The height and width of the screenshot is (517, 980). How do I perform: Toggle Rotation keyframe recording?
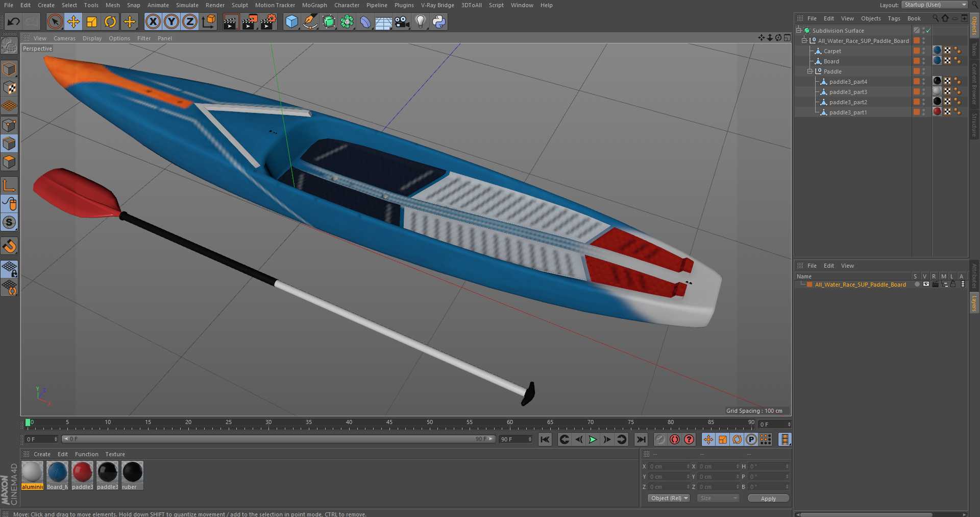tap(737, 439)
